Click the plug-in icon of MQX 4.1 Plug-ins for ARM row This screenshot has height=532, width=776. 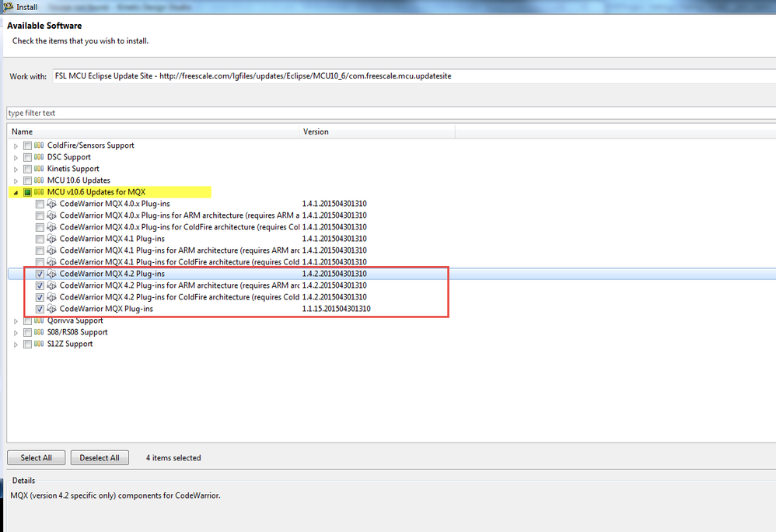[51, 250]
